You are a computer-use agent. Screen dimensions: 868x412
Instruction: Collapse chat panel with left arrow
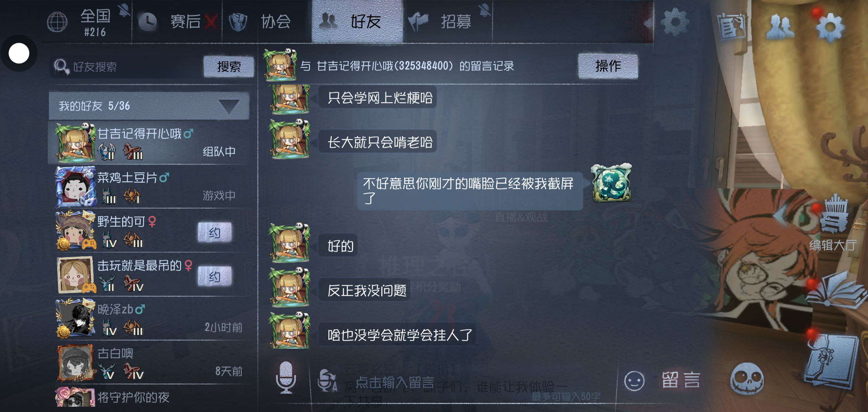(648, 24)
